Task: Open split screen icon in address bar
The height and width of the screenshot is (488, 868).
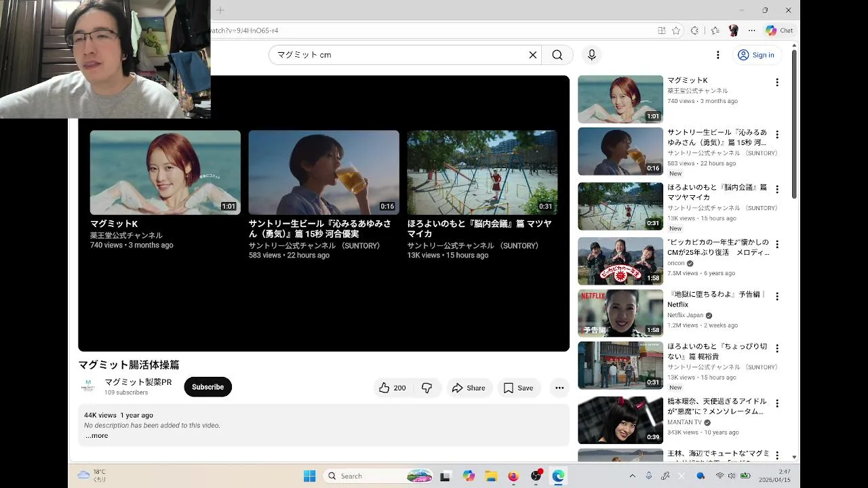Action: (662, 30)
